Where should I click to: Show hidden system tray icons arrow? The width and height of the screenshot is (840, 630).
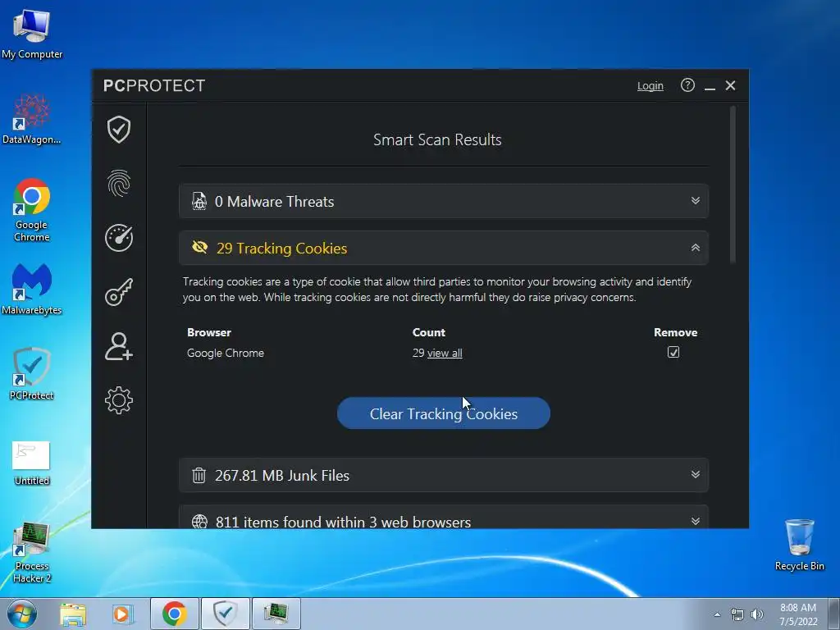(717, 614)
